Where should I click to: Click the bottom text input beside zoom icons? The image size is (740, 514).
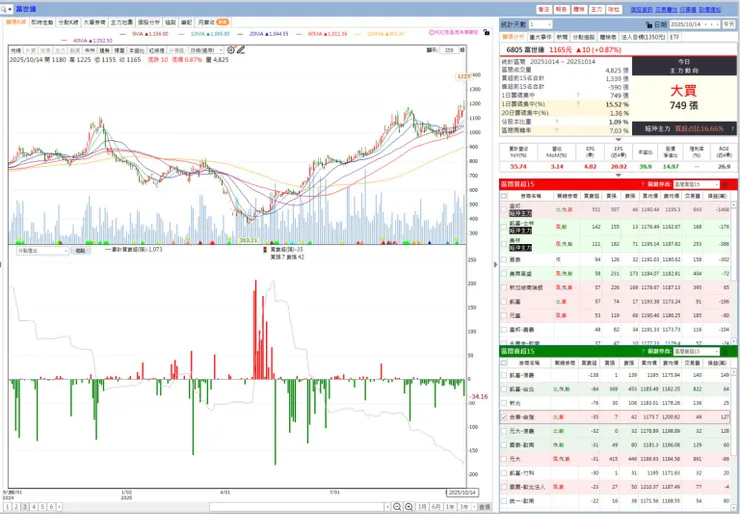[x=298, y=507]
